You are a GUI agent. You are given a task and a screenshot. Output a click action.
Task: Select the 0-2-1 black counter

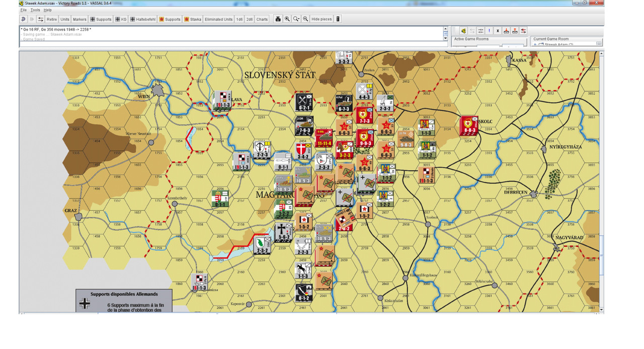pyautogui.click(x=304, y=102)
